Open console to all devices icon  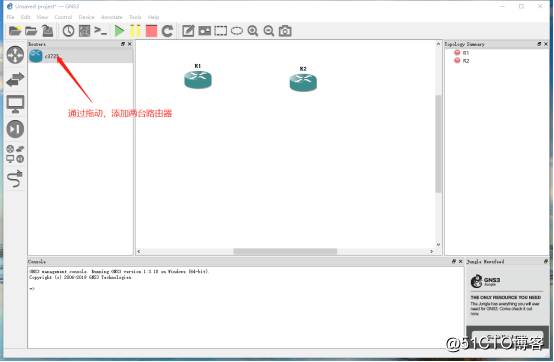pos(100,31)
